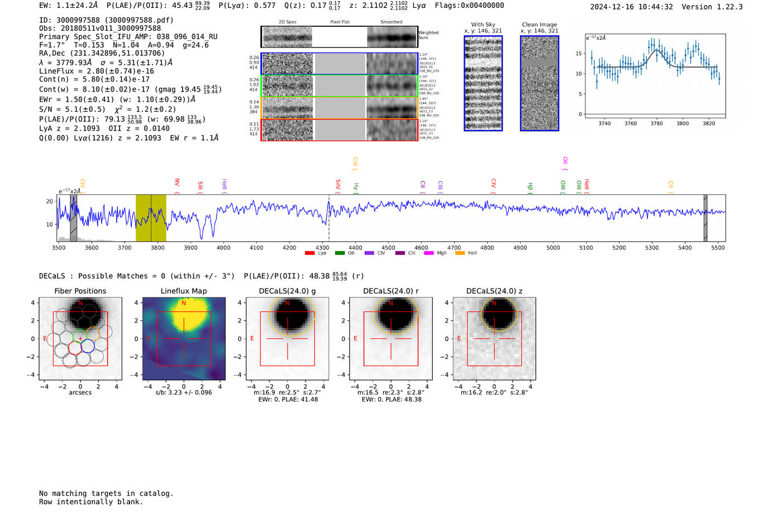
Task: Click the red SiII line marker
Action: [201, 188]
